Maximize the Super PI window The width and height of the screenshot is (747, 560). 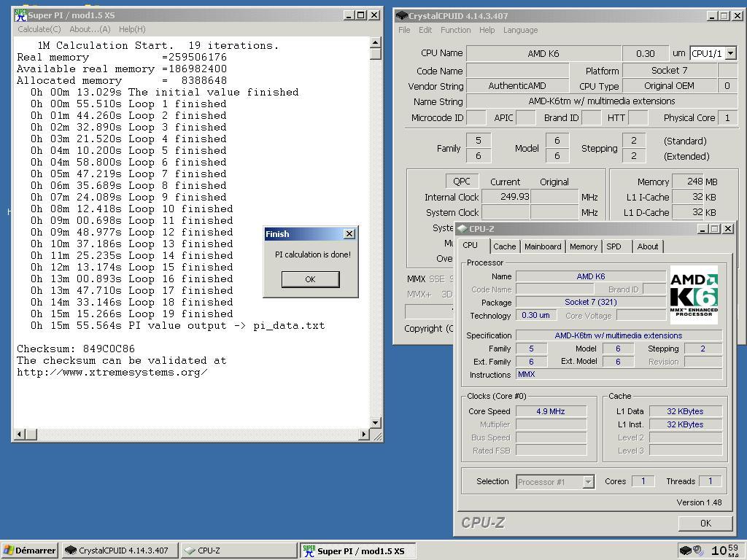[362, 15]
